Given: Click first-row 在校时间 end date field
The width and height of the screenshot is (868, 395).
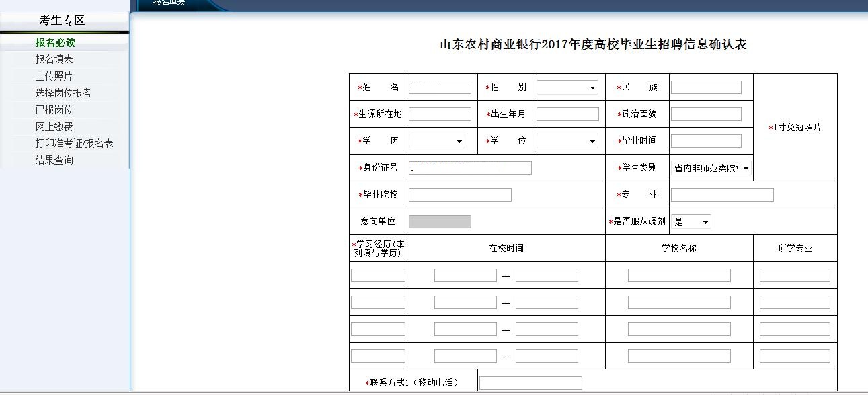Looking at the screenshot, I should (547, 275).
